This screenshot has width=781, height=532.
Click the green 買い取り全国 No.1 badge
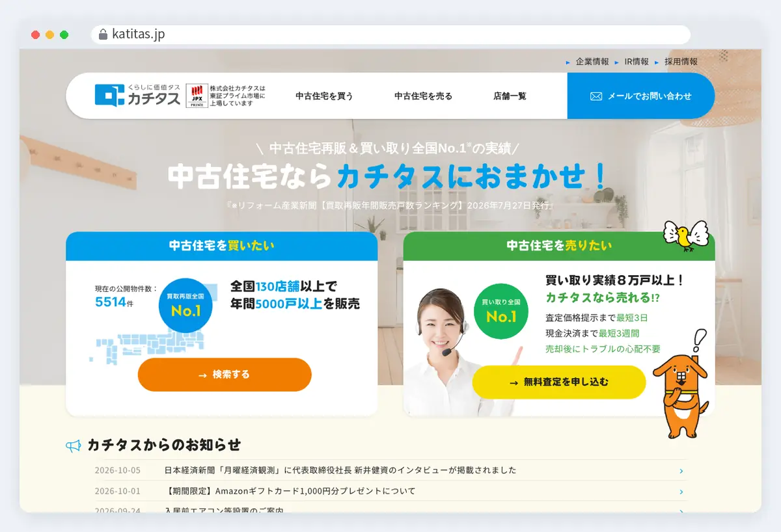[501, 311]
